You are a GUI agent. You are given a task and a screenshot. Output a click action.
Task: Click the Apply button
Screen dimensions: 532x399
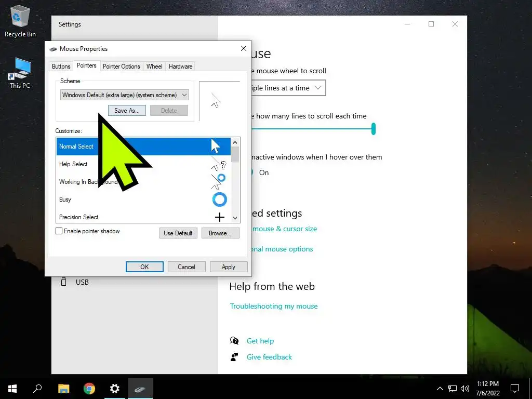(229, 267)
